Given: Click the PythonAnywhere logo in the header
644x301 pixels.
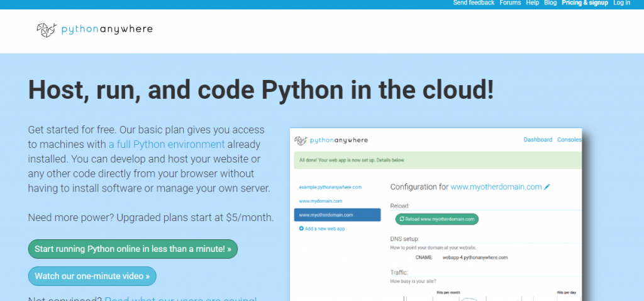Looking at the screenshot, I should pyautogui.click(x=94, y=29).
